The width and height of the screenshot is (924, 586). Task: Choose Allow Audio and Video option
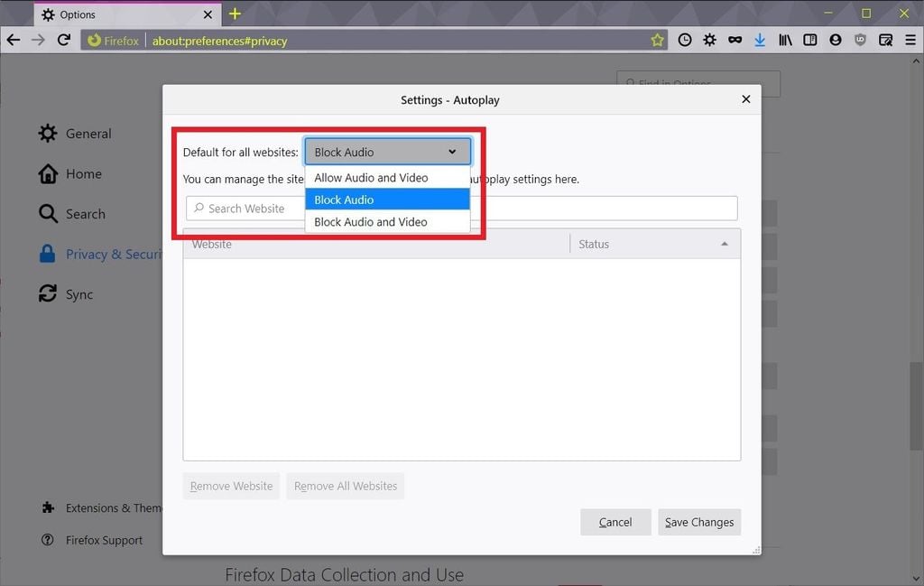(387, 178)
